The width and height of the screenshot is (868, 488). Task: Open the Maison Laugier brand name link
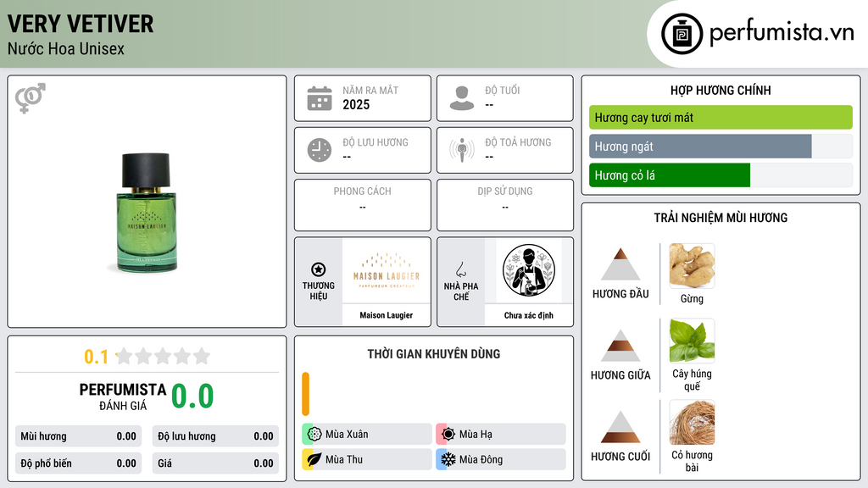[x=387, y=315]
